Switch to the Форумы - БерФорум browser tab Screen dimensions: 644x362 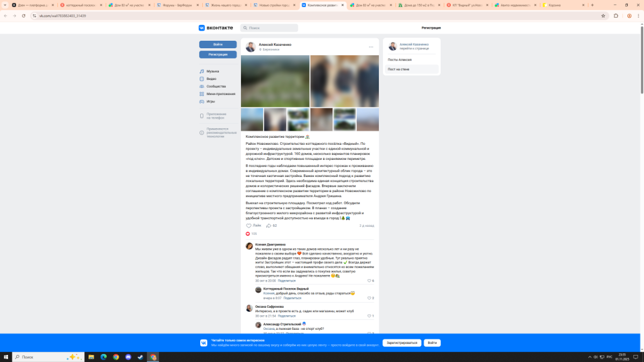[176, 5]
